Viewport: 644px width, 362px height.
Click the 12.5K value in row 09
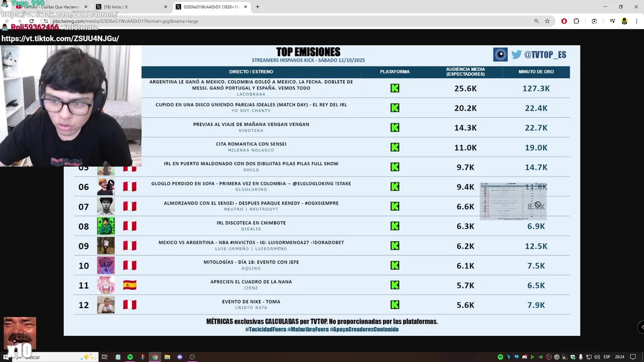coord(536,246)
